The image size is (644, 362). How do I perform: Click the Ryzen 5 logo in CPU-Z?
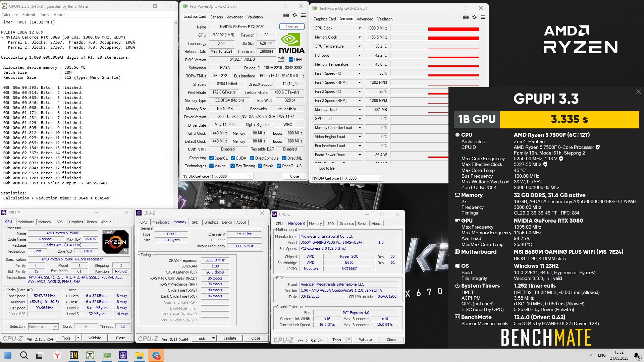115,242
